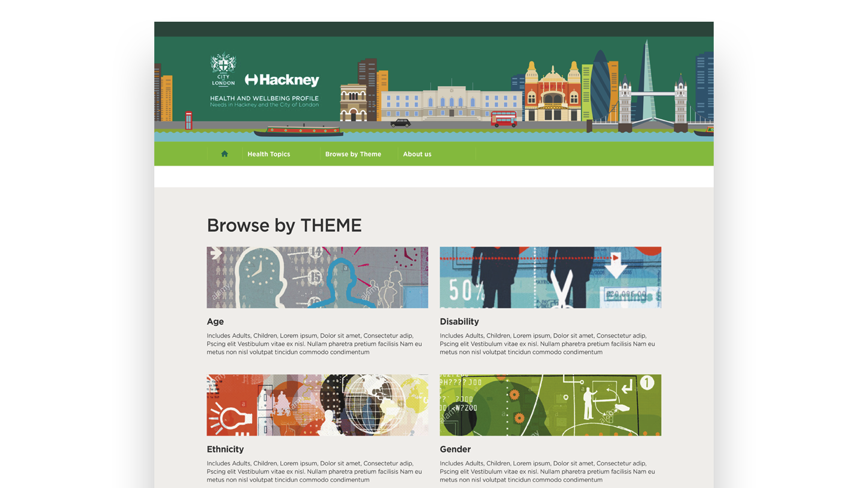
Task: Open the About us navigation item
Action: point(417,154)
